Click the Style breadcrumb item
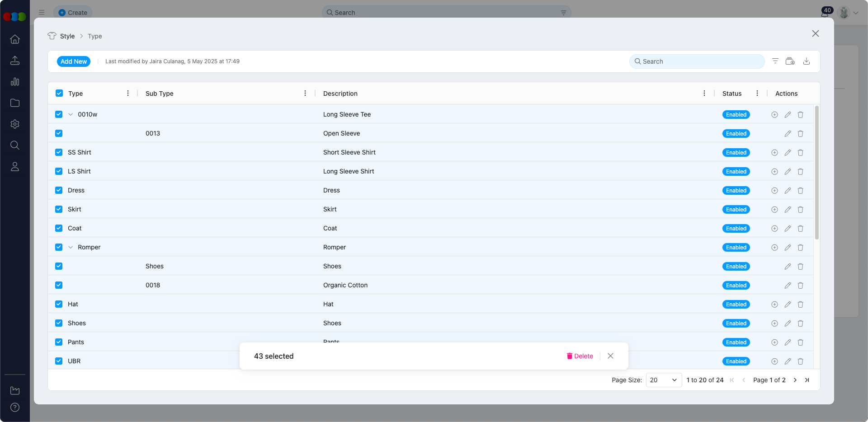Screen dimensions: 868x422 67,36
